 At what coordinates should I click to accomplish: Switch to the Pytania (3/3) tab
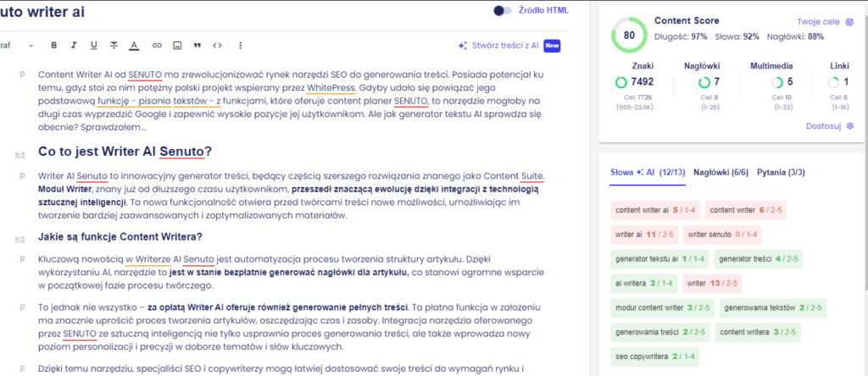781,173
